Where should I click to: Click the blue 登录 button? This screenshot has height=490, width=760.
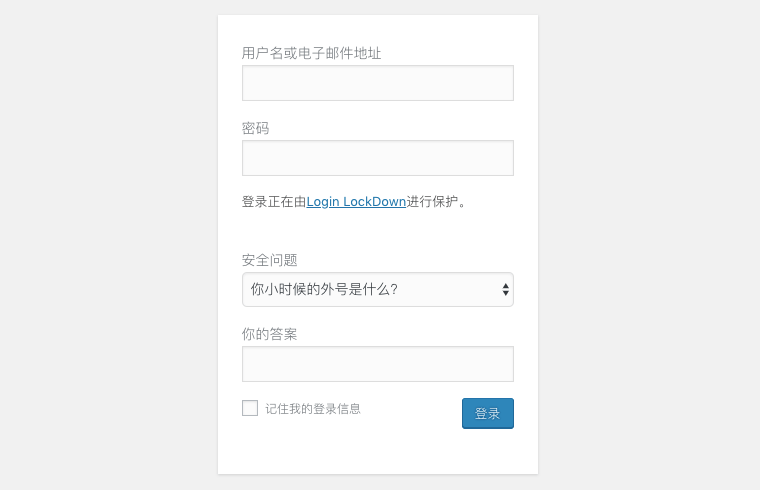coord(488,413)
